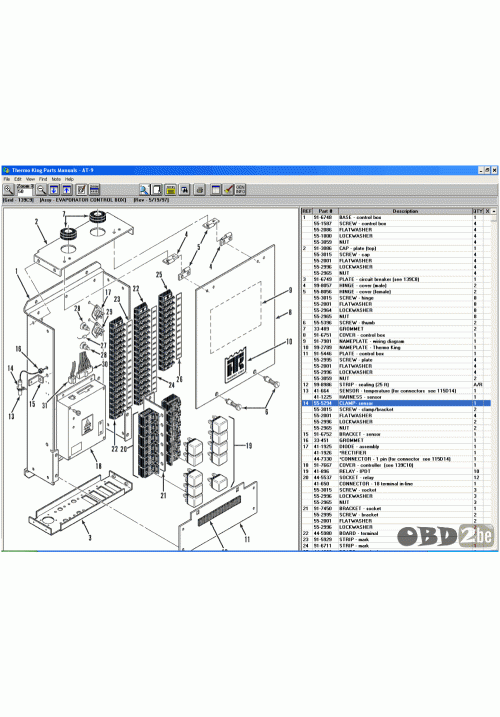
Task: Click the red brush icon
Action: pos(228,189)
